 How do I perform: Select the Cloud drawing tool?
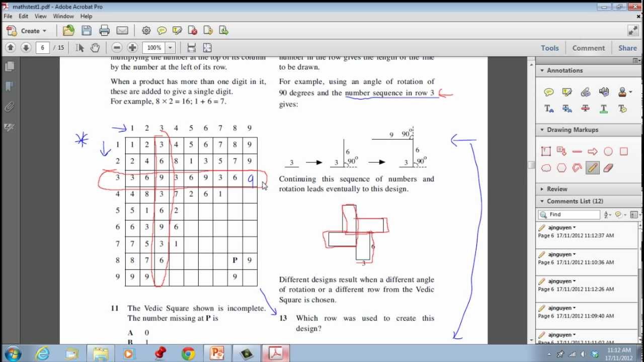(546, 168)
